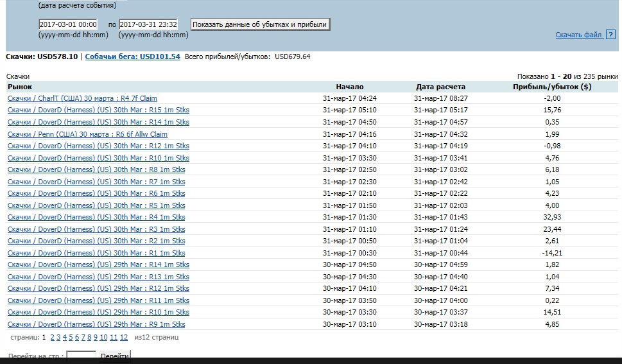Click the Начало column header

click(x=349, y=87)
